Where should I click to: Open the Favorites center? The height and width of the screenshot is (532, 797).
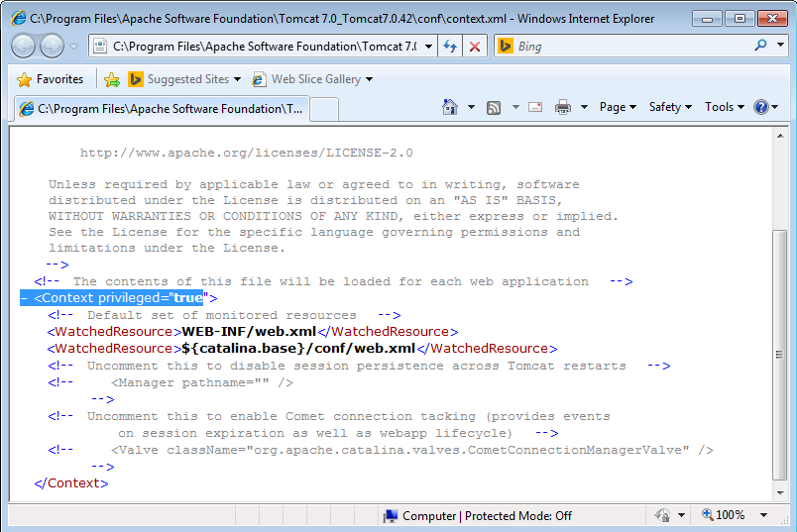50,79
